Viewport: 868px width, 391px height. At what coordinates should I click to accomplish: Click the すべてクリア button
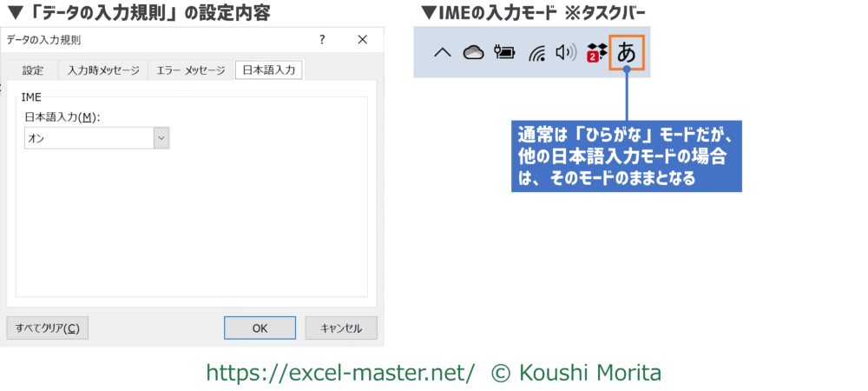(x=47, y=328)
